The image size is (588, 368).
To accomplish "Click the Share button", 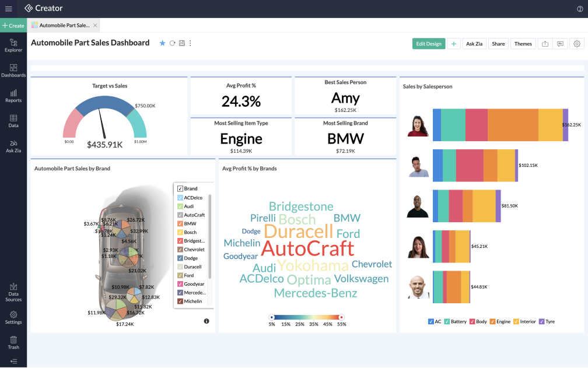I will (x=498, y=44).
